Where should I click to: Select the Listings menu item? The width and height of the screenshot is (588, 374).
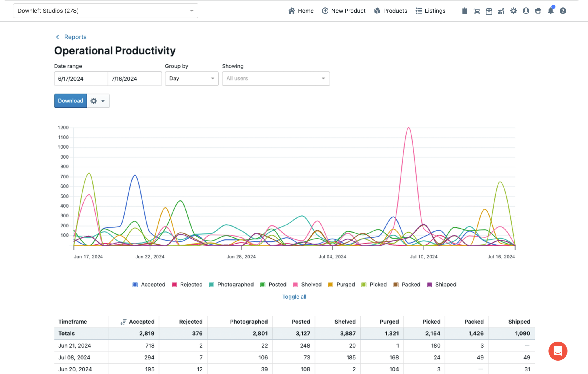[x=430, y=11]
